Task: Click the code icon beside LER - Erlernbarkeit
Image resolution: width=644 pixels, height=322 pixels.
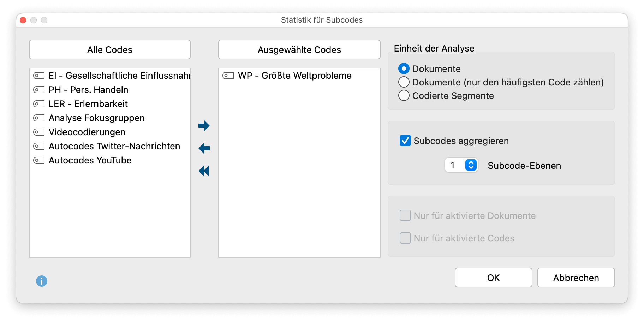Action: pos(39,103)
